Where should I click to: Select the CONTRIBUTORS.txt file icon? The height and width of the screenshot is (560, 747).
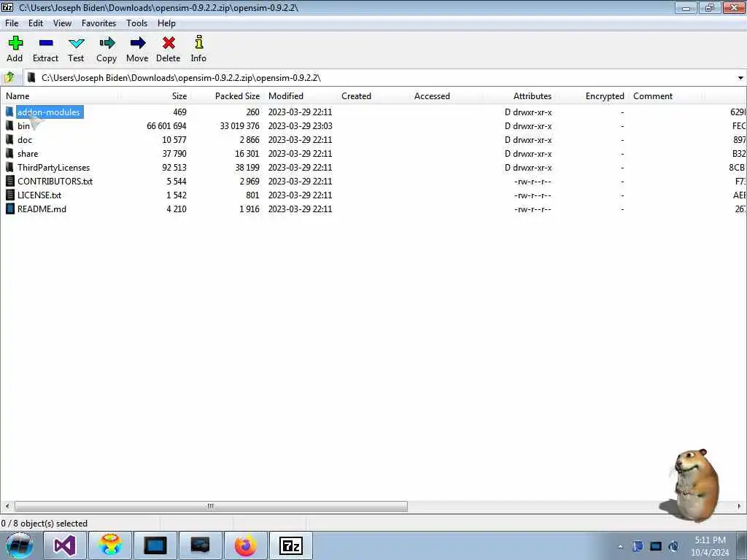click(9, 181)
